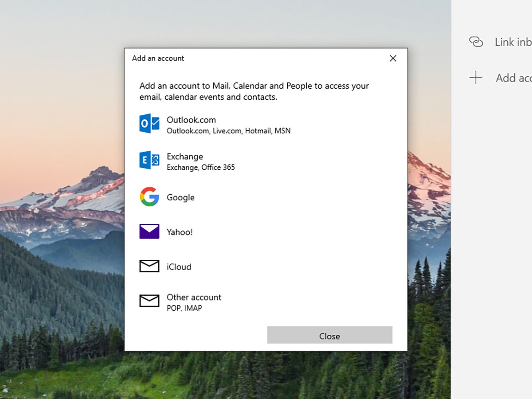Pick the Yahoo! mail icon
The height and width of the screenshot is (399, 532).
pyautogui.click(x=149, y=231)
